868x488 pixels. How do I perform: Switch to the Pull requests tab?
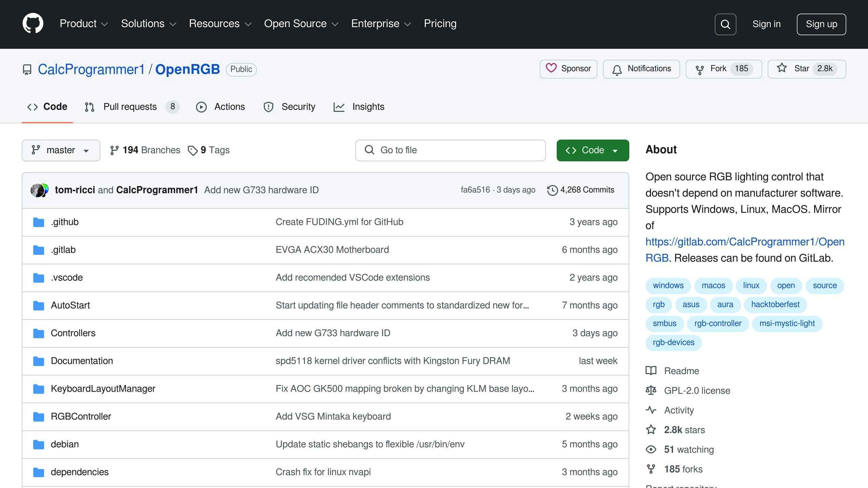point(132,107)
